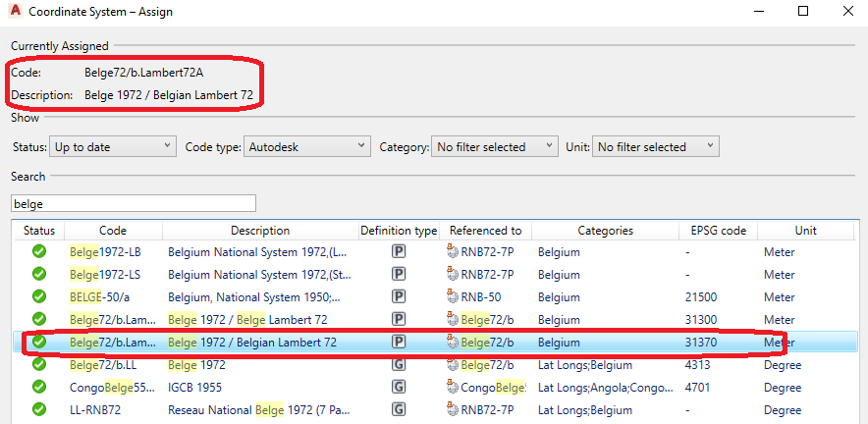Click datum icon beside RNB72-7P in LL-RNB72 row
The image size is (868, 424).
click(x=453, y=409)
